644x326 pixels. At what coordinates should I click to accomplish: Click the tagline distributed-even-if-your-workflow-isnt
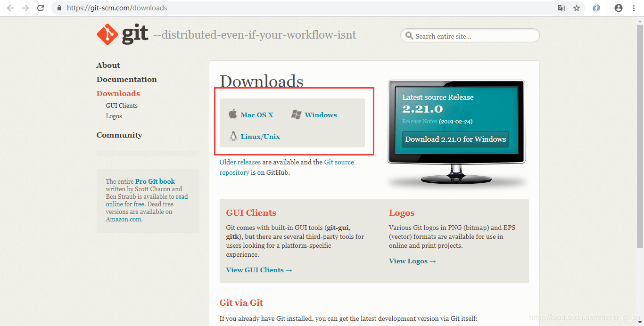[255, 35]
